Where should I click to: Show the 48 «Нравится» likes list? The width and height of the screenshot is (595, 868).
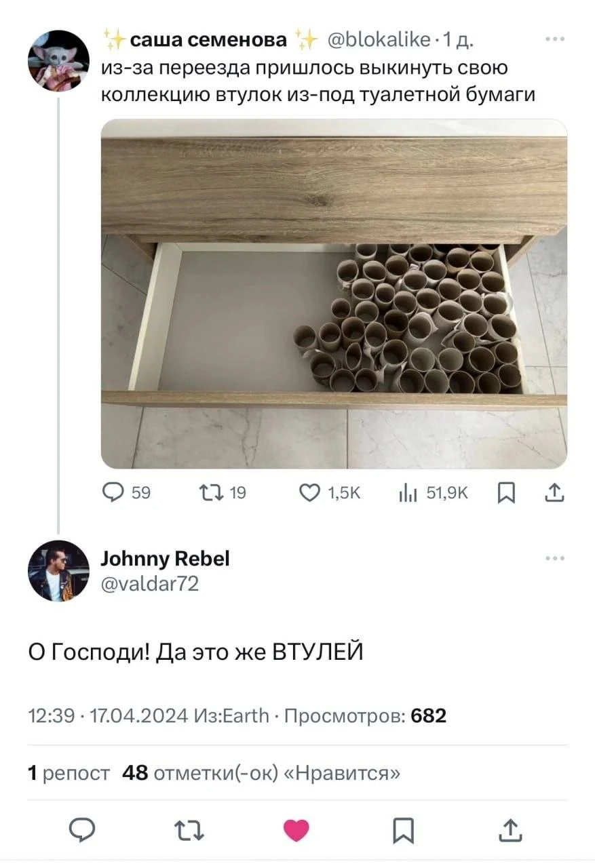[x=261, y=772]
